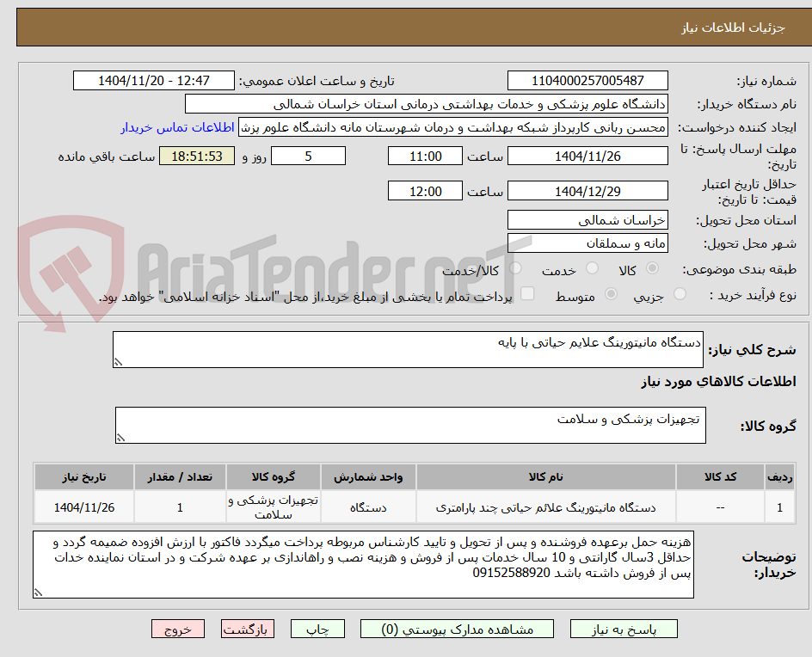This screenshot has width=812, height=657.
Task: Click the unit cell دستگاه in table
Action: click(368, 508)
